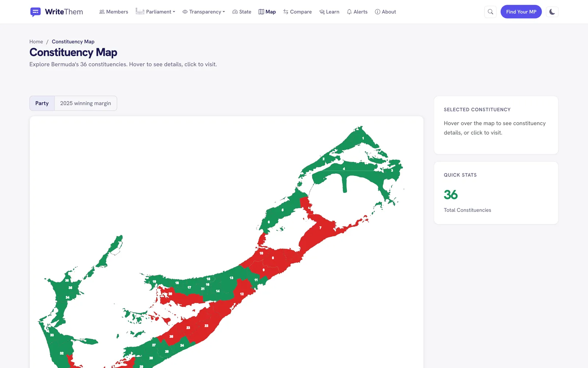Viewport: 588px width, 368px height.
Task: Switch map view to Party
Action: point(42,103)
